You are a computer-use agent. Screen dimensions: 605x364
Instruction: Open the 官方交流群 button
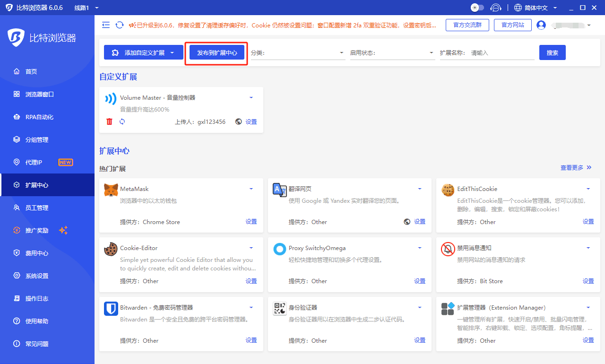[x=467, y=25]
